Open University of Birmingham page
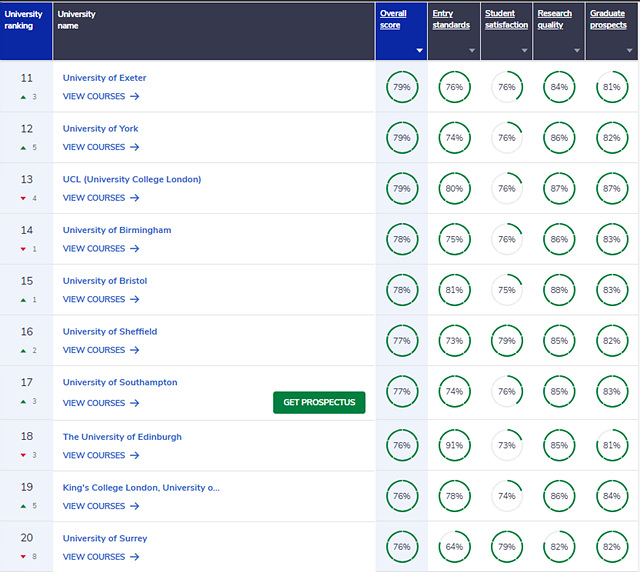 (x=117, y=230)
